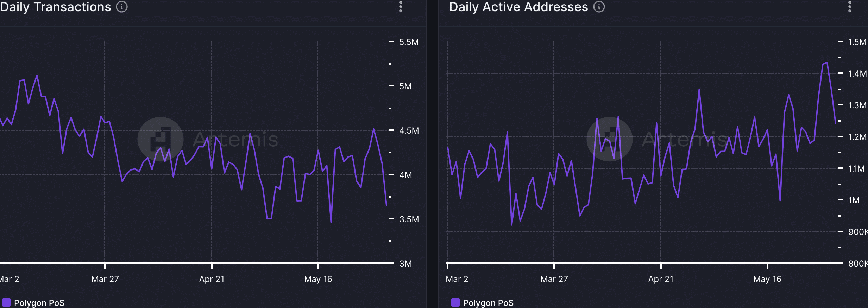Click Mar 27 date on Daily Transactions axis

coord(105,279)
